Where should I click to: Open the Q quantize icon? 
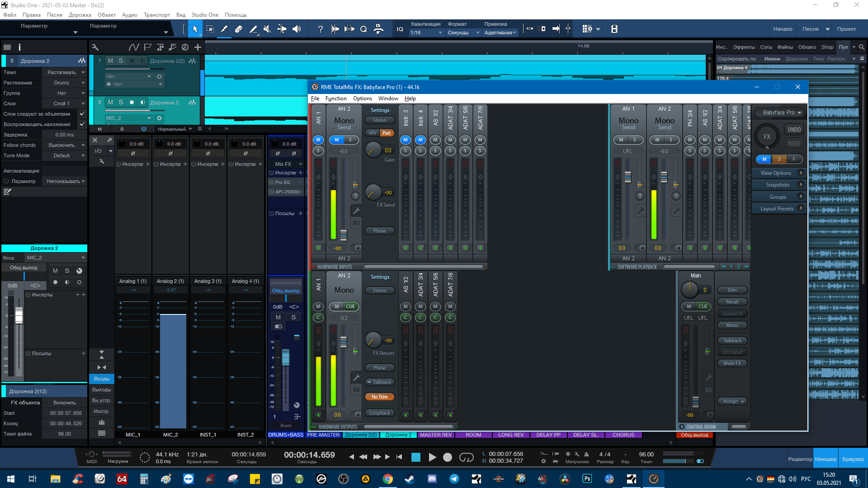tap(363, 29)
